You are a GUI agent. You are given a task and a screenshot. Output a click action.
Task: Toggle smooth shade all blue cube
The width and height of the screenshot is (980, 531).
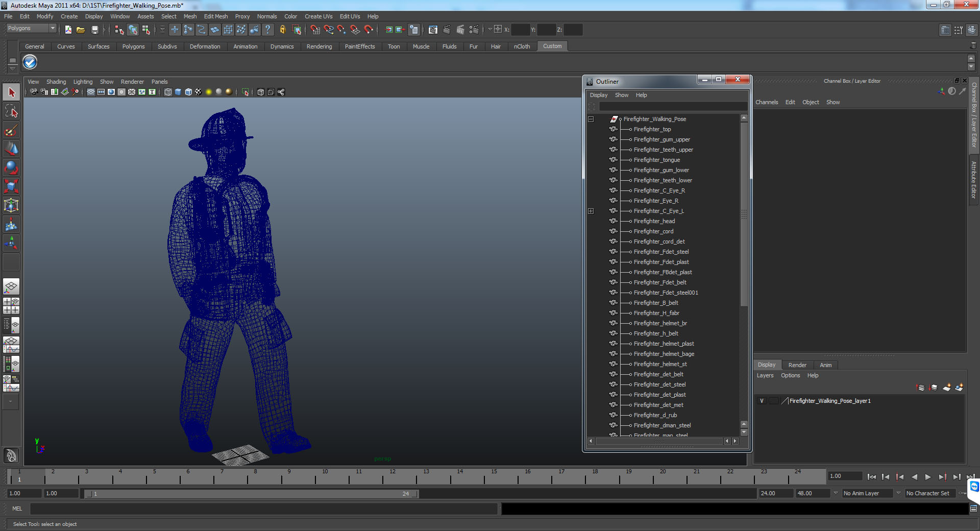[178, 92]
